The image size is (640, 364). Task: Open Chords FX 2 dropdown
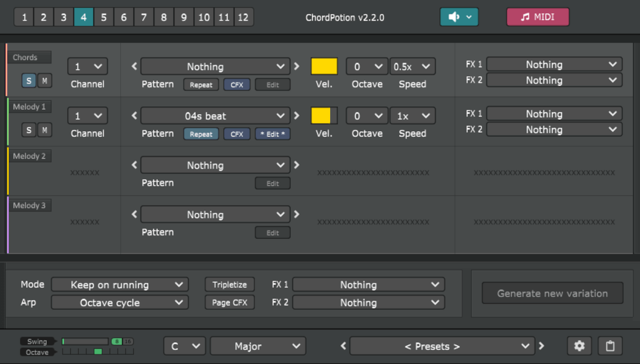coord(554,80)
